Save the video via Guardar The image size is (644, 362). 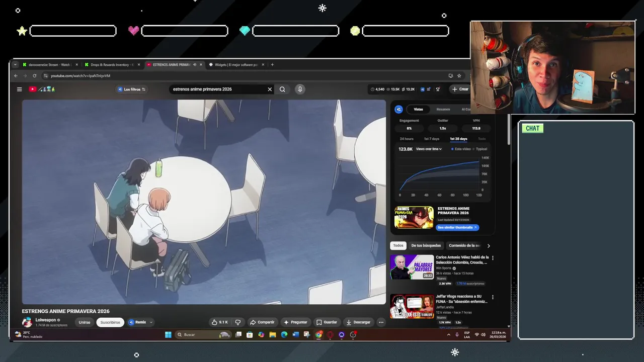point(327,322)
